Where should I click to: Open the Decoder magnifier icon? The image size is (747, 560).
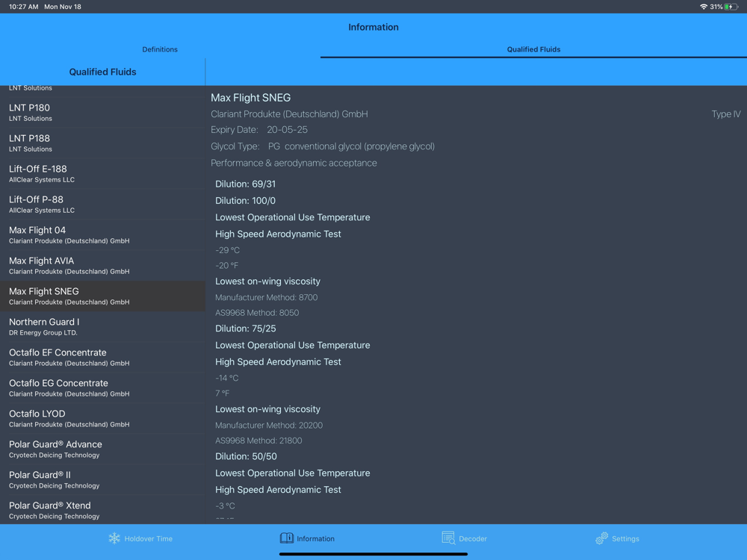(448, 538)
